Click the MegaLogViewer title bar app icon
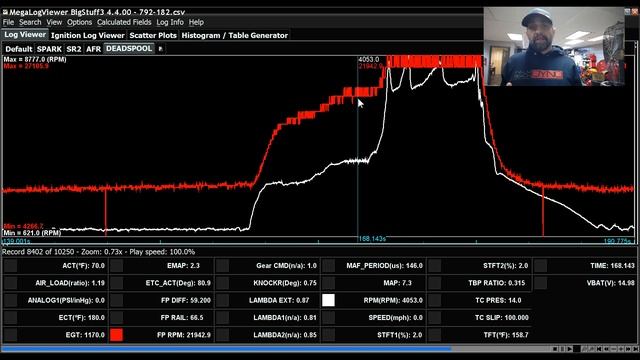 coord(5,12)
